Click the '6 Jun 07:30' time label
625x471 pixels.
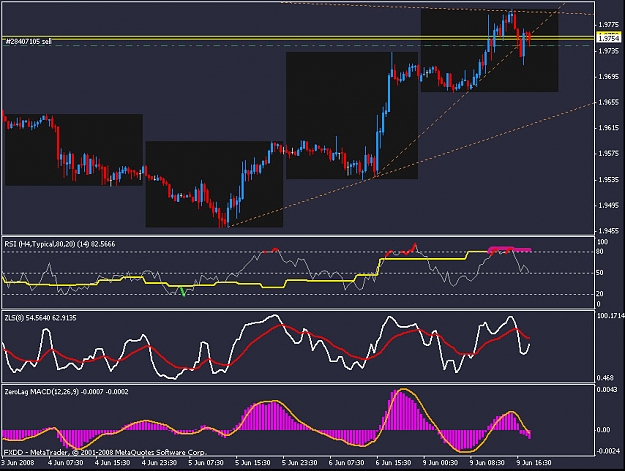[346, 463]
